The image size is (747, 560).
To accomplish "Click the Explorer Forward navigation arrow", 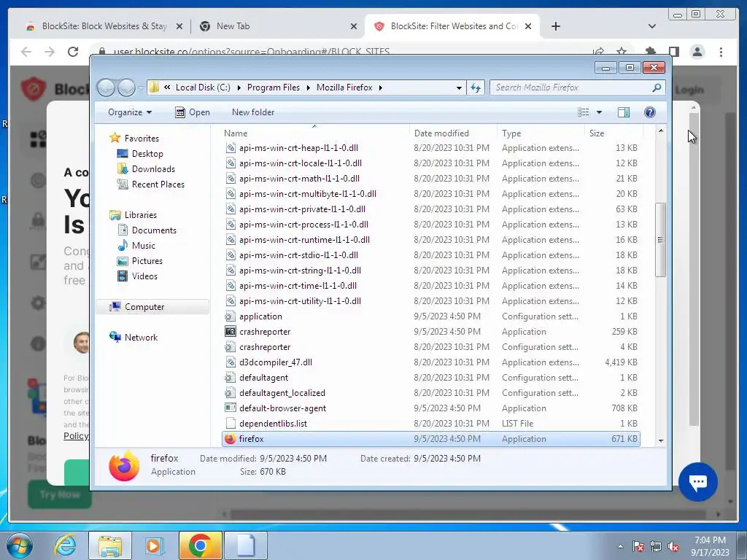I will 126,87.
